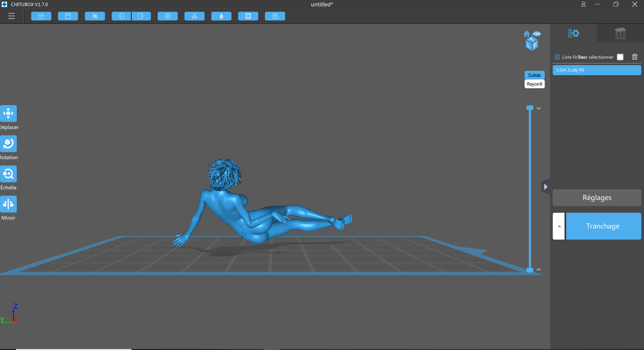This screenshot has width=644, height=350.
Task: Click the undo left-arrow toolbar button
Action: pos(121,16)
